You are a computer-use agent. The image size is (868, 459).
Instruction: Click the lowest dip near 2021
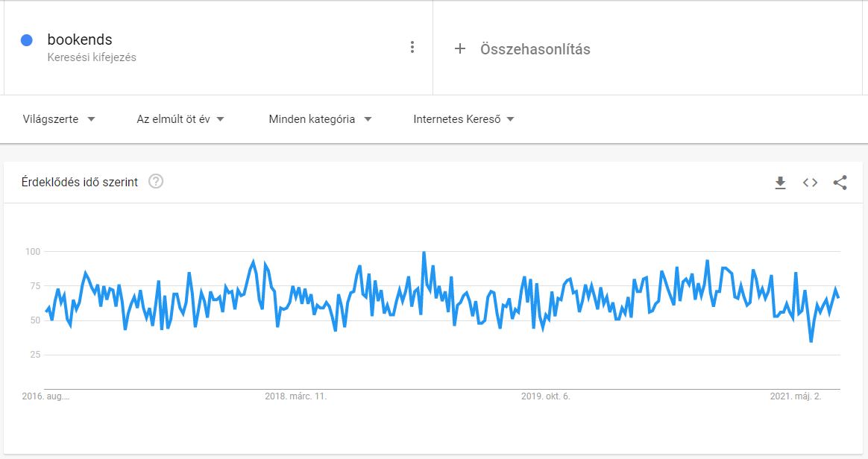click(811, 341)
